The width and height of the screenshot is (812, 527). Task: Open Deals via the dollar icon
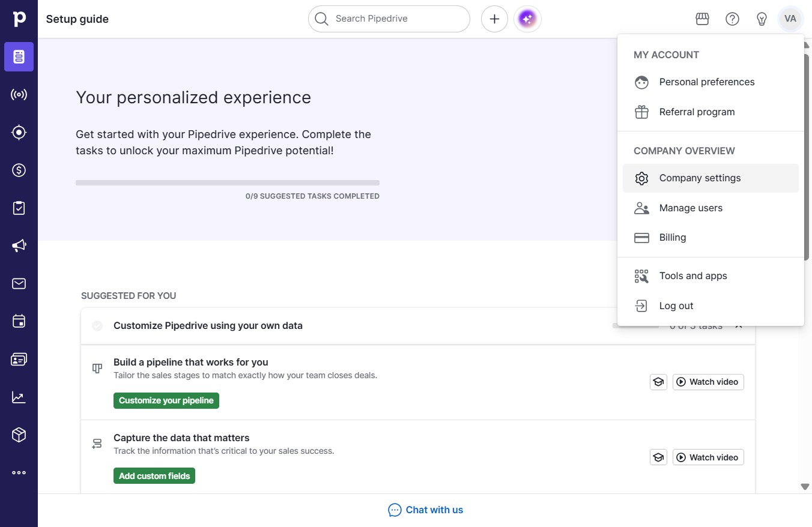[19, 170]
